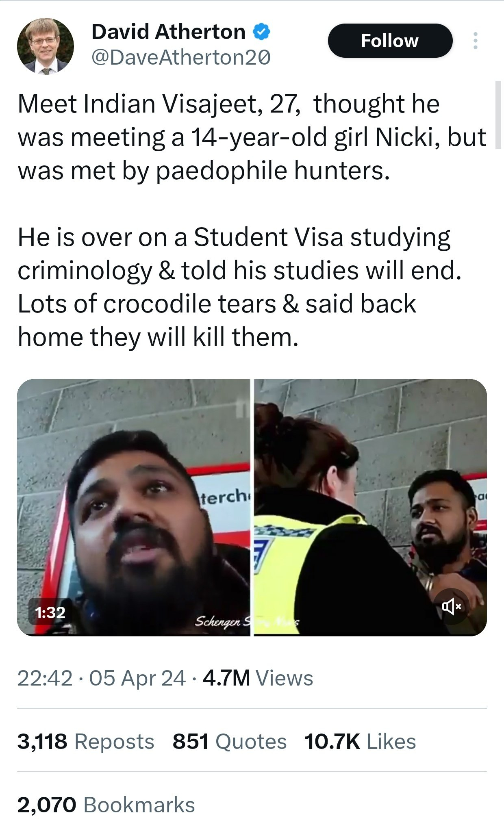View the 10.7K Likes list
This screenshot has height=829, width=504.
coord(360,741)
